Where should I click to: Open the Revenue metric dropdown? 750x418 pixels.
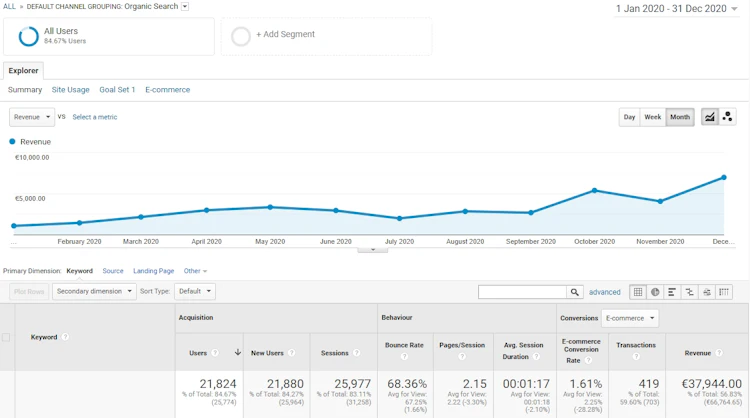[x=32, y=117]
